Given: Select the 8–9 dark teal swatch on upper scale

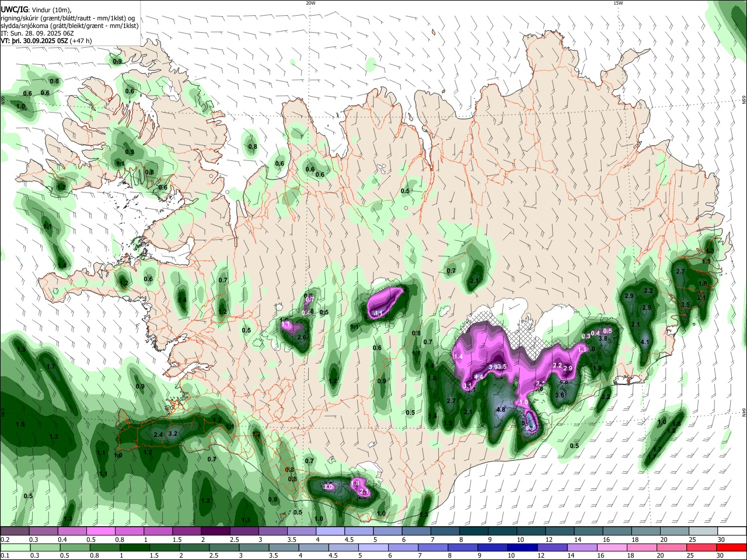Looking at the screenshot, I should [x=473, y=531].
